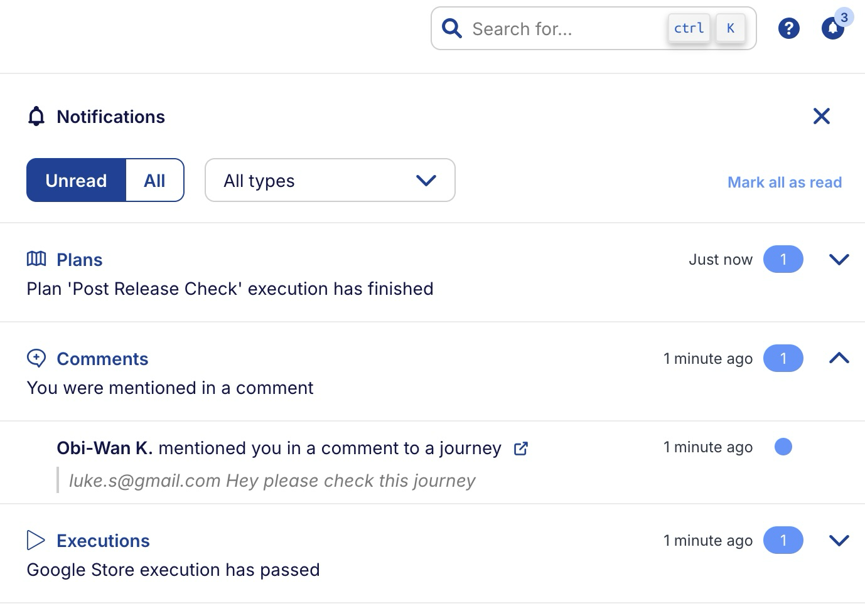Expand the Plans notification group

click(x=839, y=259)
